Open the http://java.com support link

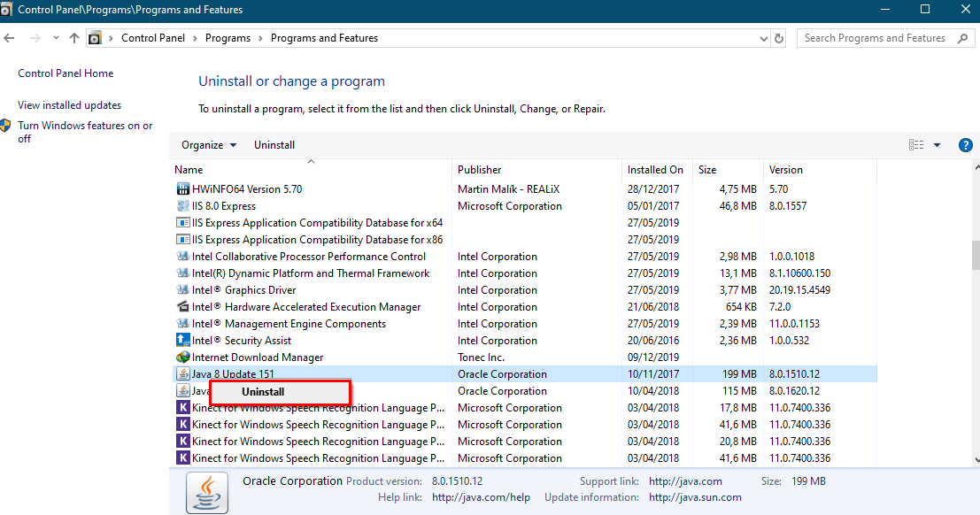685,481
